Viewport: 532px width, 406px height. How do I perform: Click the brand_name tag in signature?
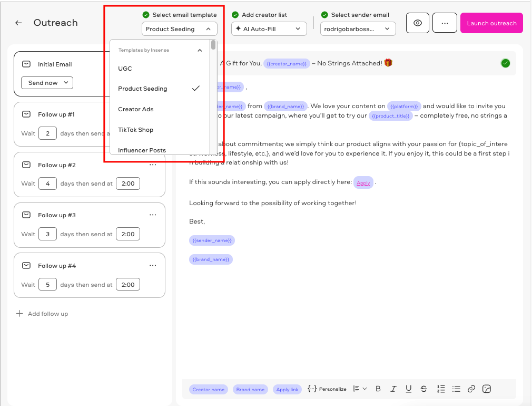point(211,259)
